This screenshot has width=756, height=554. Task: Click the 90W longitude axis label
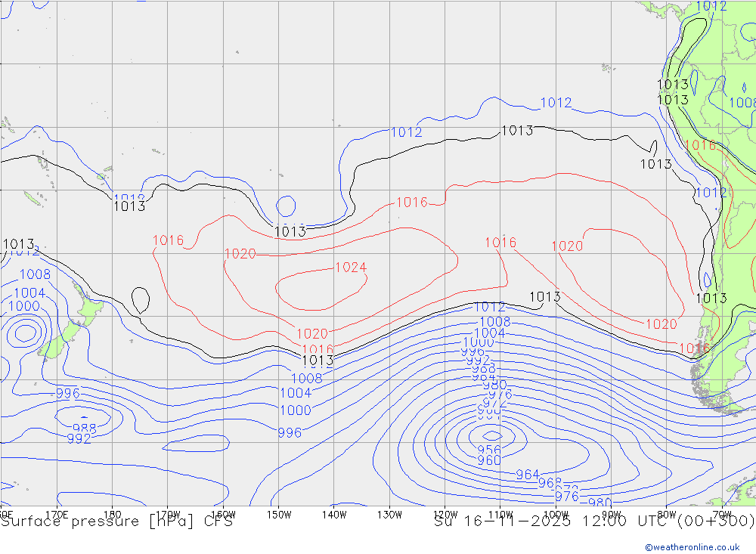point(612,515)
